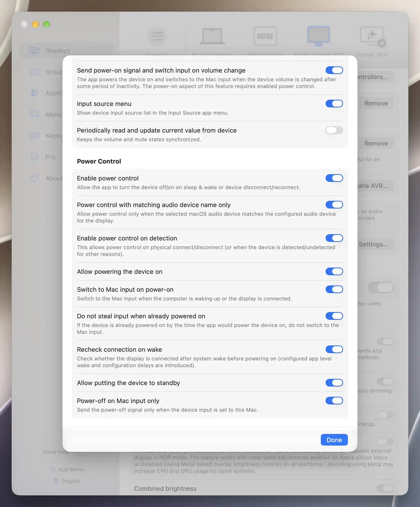Click the green zoom window button
Image resolution: width=420 pixels, height=507 pixels.
46,24
